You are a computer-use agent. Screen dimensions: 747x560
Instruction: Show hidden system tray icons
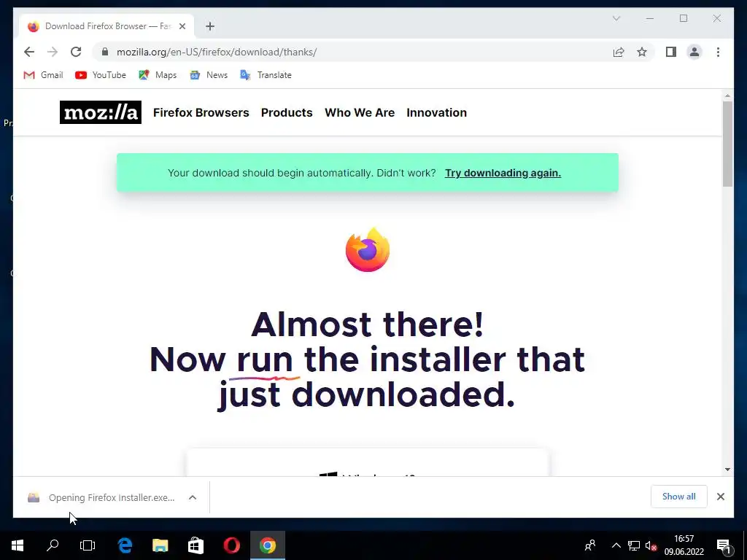coord(616,545)
